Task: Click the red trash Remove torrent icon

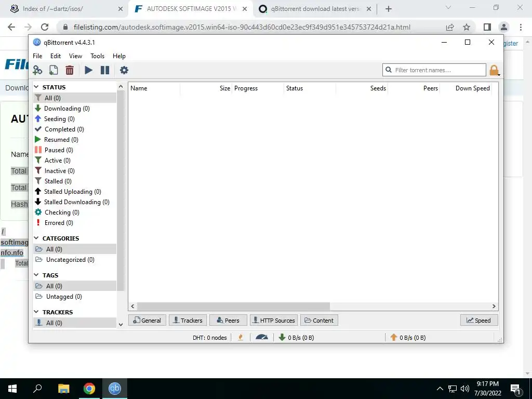Action: point(70,70)
